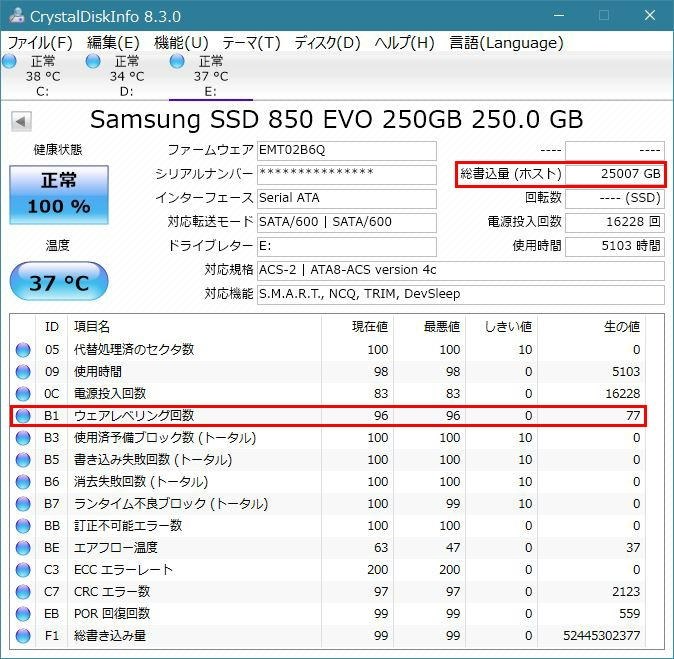This screenshot has width=674, height=659.
Task: Click status icon for attribute B7
Action: pyautogui.click(x=23, y=504)
